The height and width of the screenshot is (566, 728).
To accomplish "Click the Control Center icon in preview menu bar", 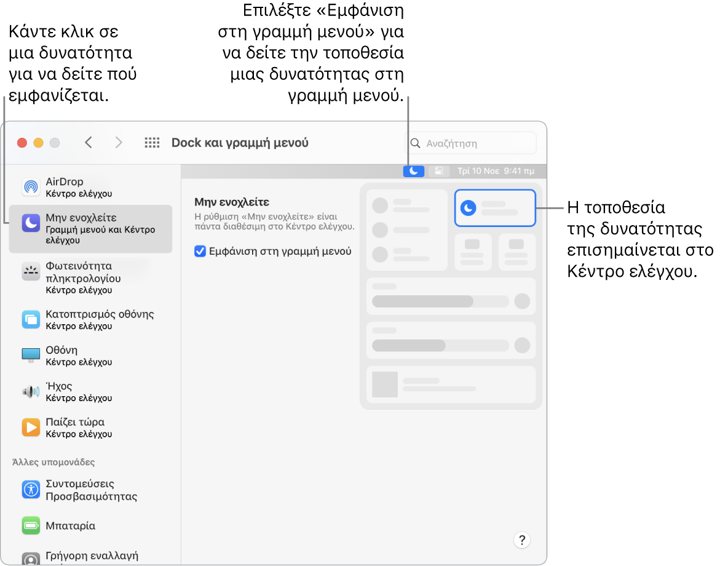I will [439, 171].
